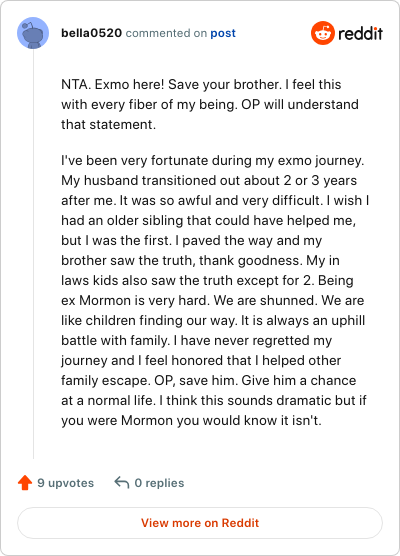Click the text line "that statement."
Screen dimensions: 400x556
tap(109, 124)
